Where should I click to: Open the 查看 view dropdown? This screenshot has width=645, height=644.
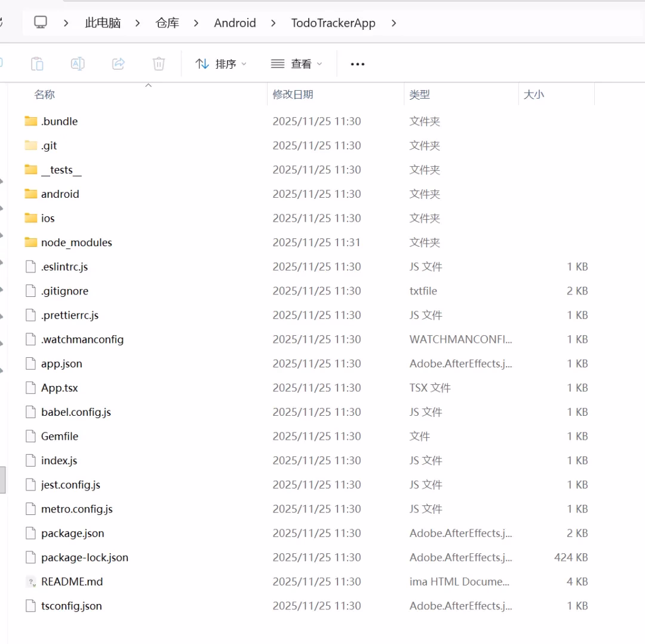click(x=297, y=64)
